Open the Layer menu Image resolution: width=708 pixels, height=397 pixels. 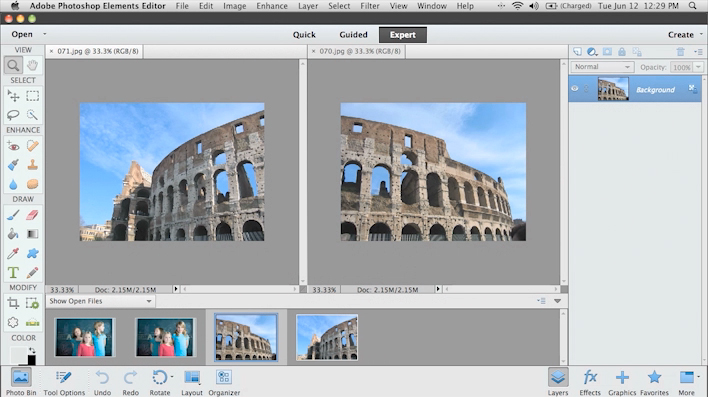(308, 6)
